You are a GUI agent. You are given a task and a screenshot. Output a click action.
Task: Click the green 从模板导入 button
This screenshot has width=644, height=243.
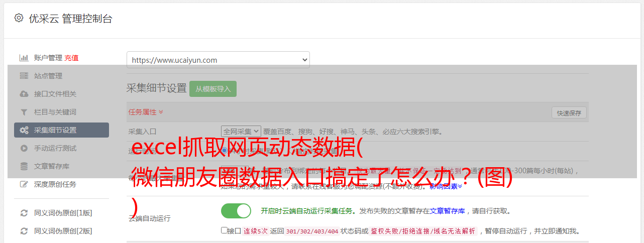(213, 89)
